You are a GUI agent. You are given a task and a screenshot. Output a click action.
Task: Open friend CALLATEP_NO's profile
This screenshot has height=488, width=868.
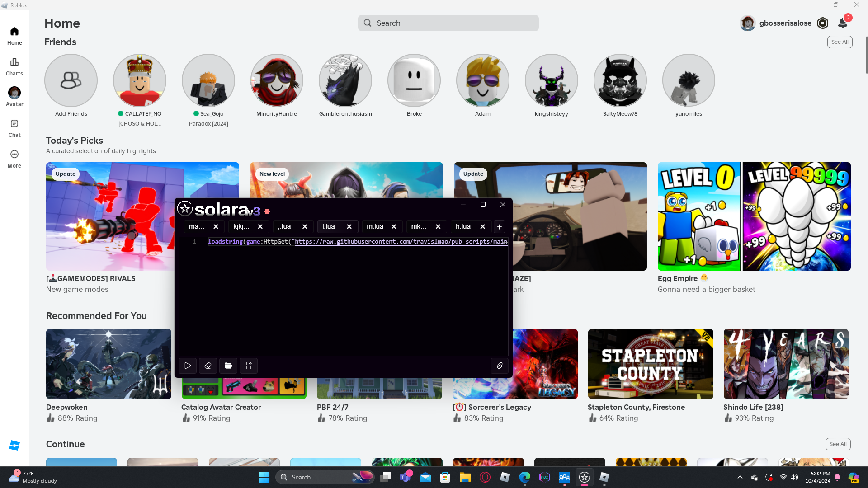coord(140,80)
